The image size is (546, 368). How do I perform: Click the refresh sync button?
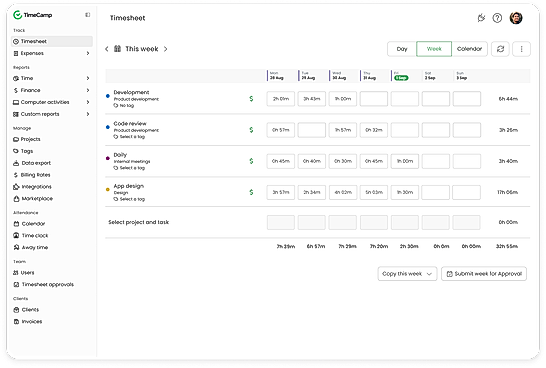pos(500,49)
